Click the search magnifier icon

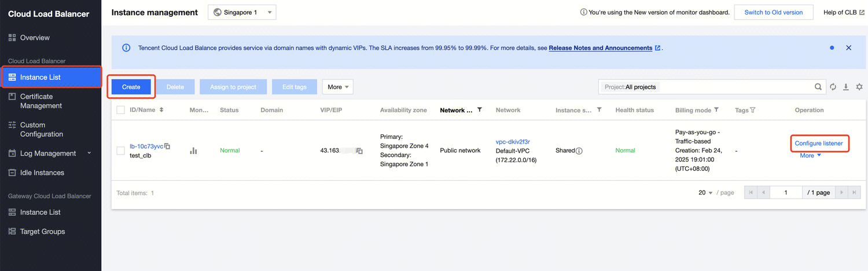[x=818, y=87]
